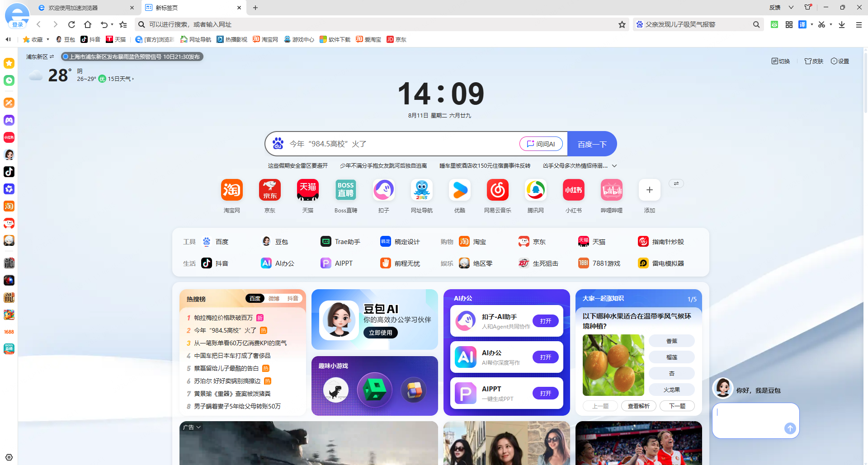Screen dimensions: 868x465
Task: Open the 哔哩哔哩 shortcut tile
Action: (x=612, y=190)
